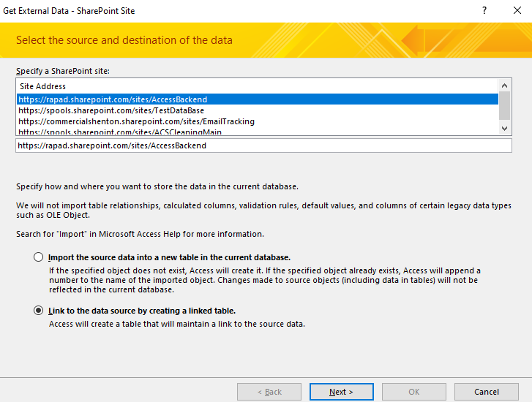Image resolution: width=532 pixels, height=402 pixels.
Task: Click the 'Specify a SharePoint site:' label
Action: [63, 71]
